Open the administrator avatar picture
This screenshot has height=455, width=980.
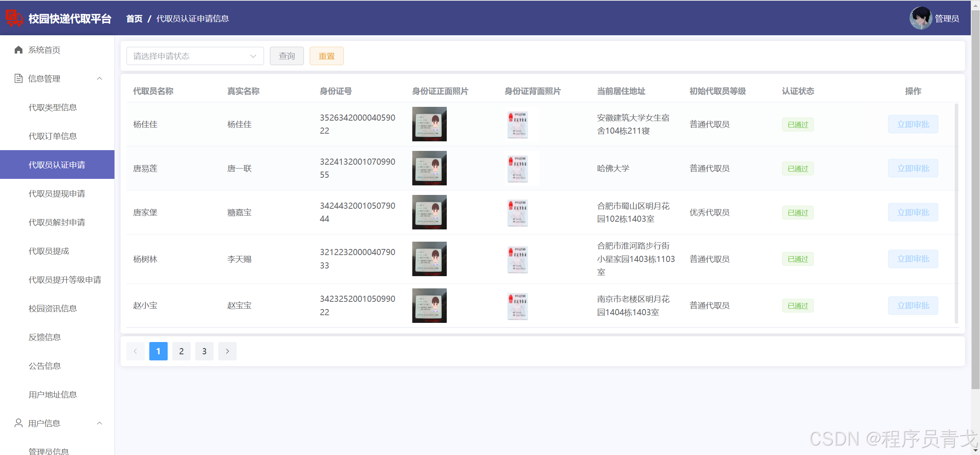pos(920,18)
